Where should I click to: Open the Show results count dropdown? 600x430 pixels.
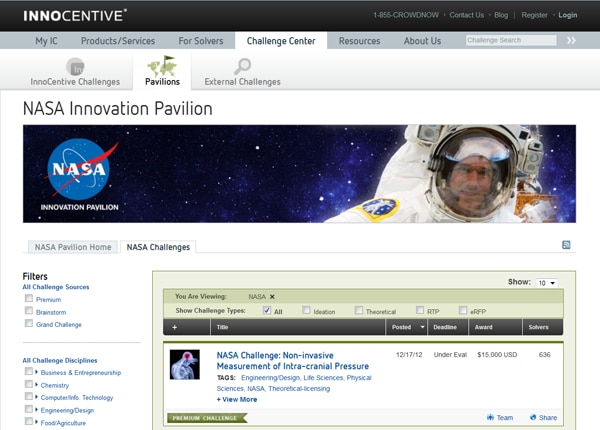[547, 283]
